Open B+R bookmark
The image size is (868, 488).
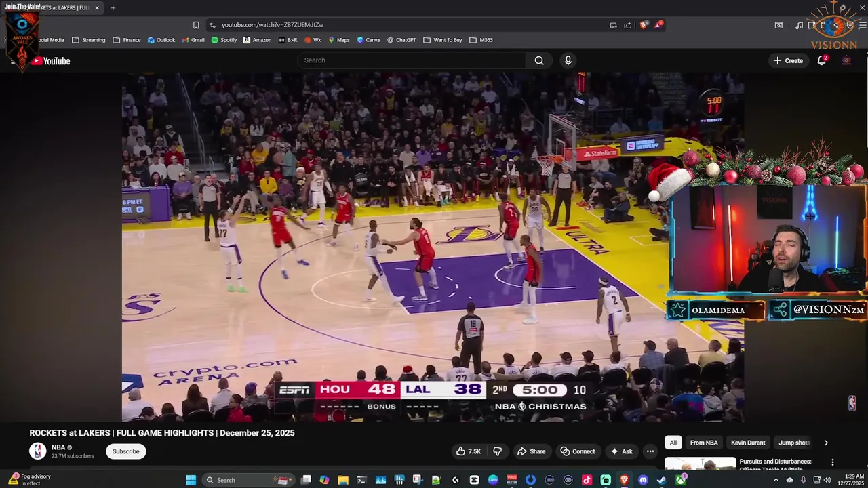pyautogui.click(x=288, y=40)
